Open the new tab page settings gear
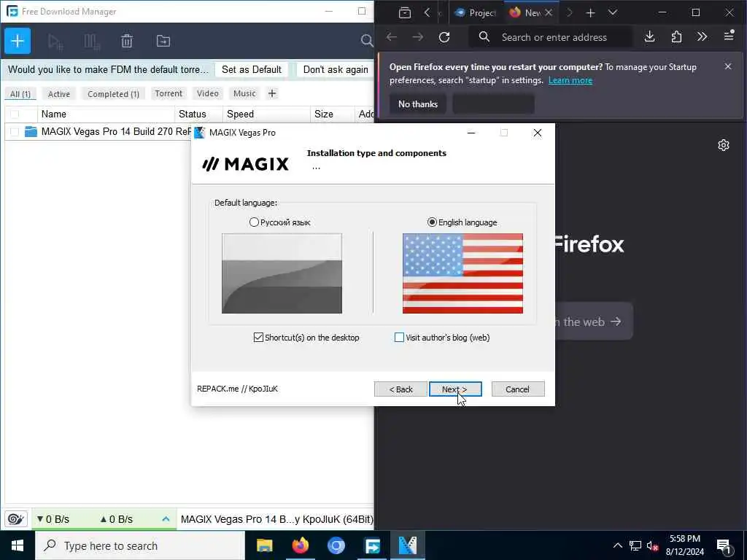This screenshot has height=560, width=747. [x=723, y=145]
